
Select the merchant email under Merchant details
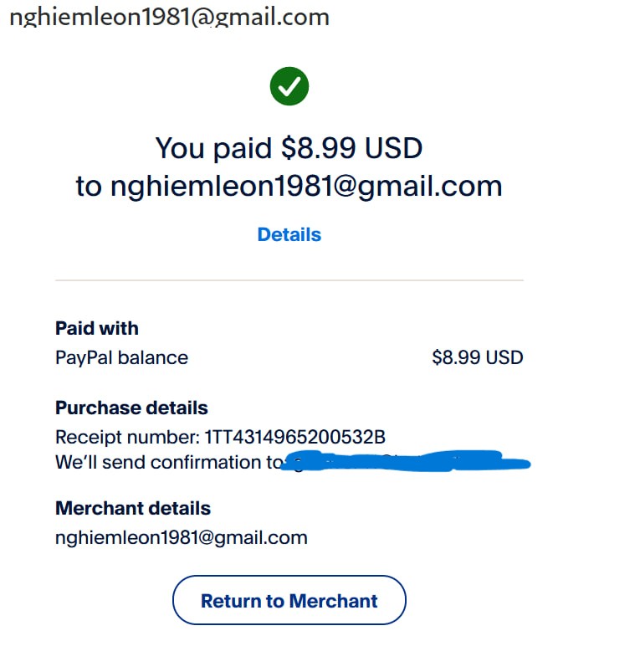[x=182, y=537]
